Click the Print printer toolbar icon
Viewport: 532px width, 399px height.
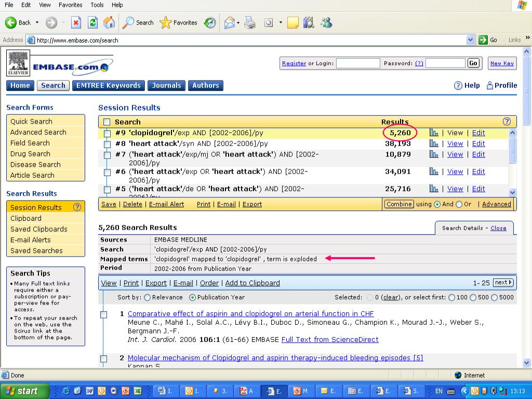click(250, 23)
